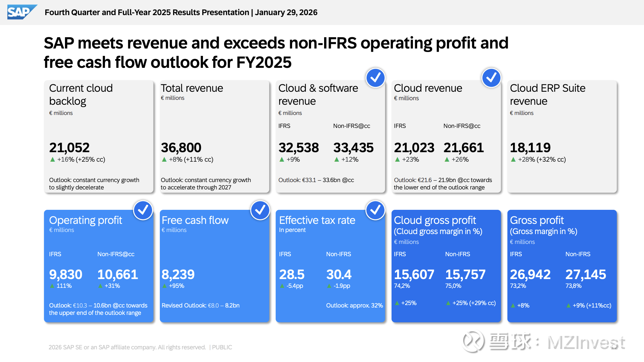Viewport: 644px width, 362px height.
Task: Select the 'Total revenue' card heading
Action: point(192,88)
